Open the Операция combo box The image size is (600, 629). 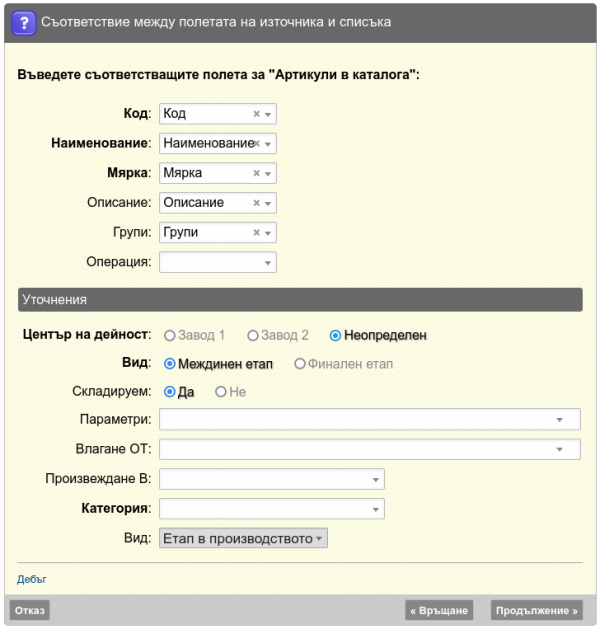(x=218, y=262)
